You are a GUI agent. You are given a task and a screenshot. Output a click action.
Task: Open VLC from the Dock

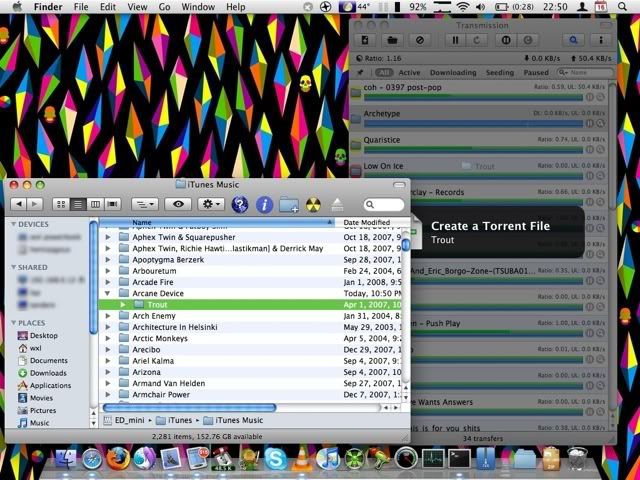tap(302, 459)
